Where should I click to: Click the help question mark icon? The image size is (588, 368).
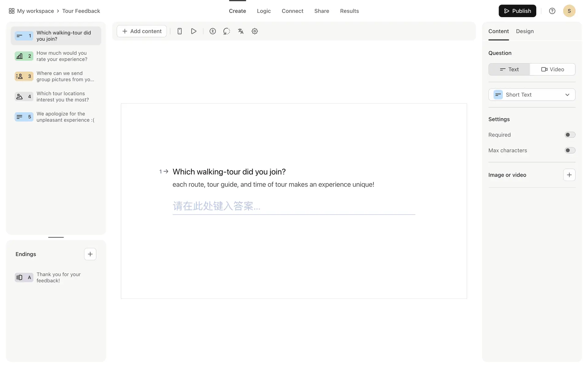click(552, 11)
